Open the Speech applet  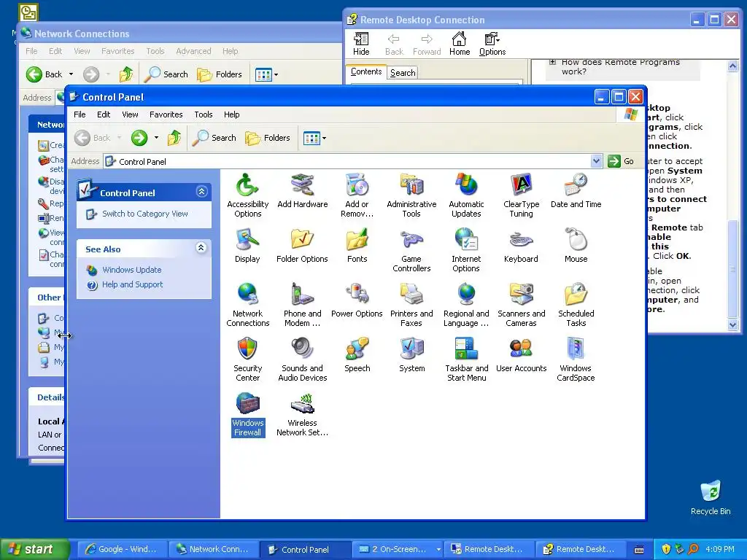coord(357,355)
